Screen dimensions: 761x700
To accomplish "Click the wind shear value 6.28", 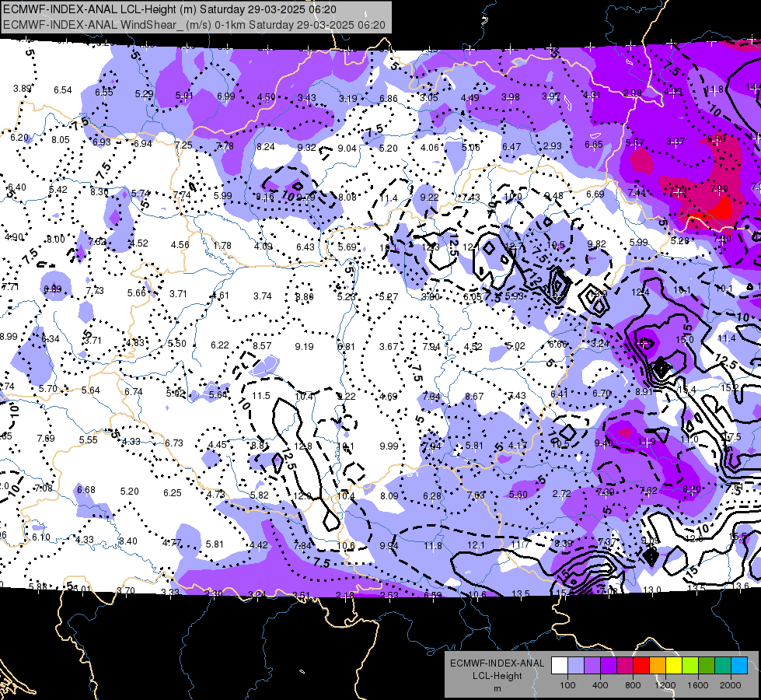I will pos(432,495).
